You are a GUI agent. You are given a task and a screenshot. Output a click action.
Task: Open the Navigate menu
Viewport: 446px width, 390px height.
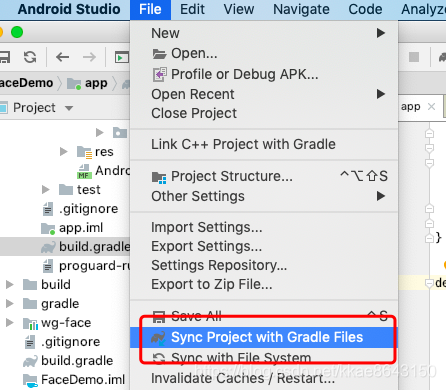[301, 9]
